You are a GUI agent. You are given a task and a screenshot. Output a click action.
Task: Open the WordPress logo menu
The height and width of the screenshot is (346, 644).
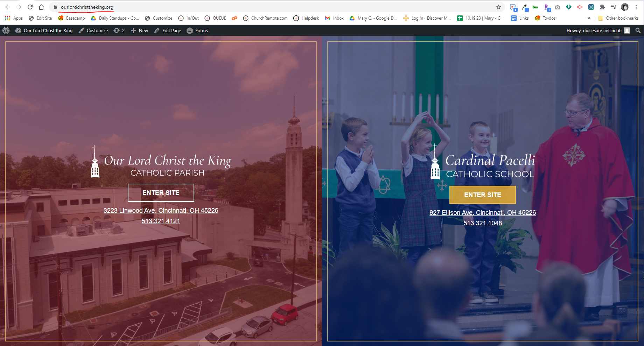(6, 30)
